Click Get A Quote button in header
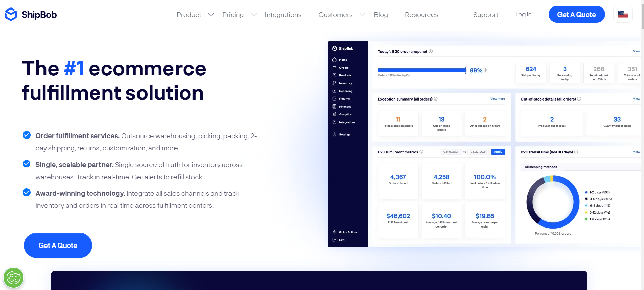Screen dimensions: 644x290 click(576, 14)
